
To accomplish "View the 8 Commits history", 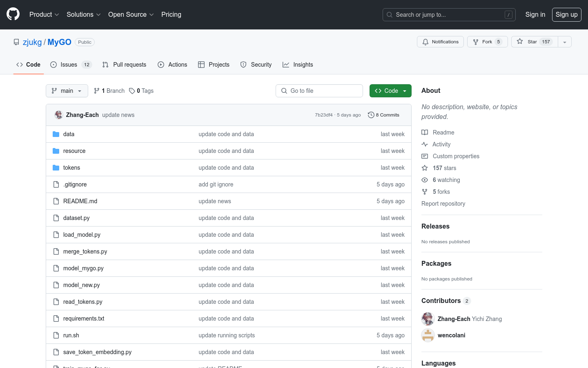I will tap(383, 115).
